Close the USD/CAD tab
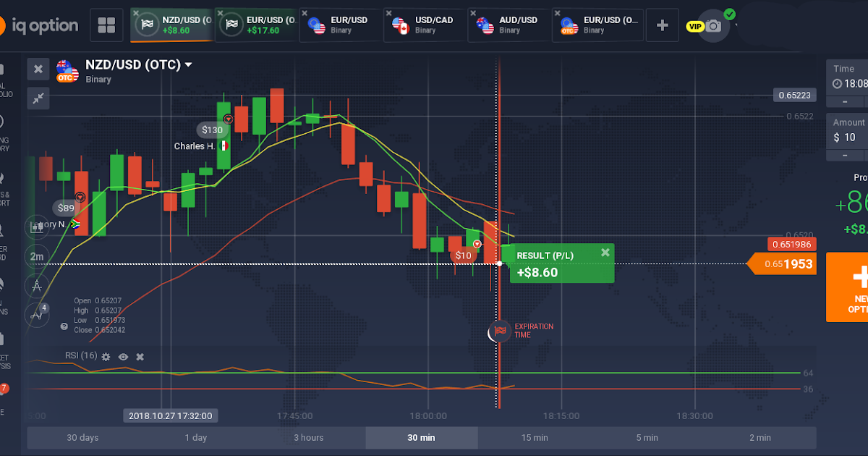Viewport: 868px width, 456px height. pyautogui.click(x=389, y=14)
